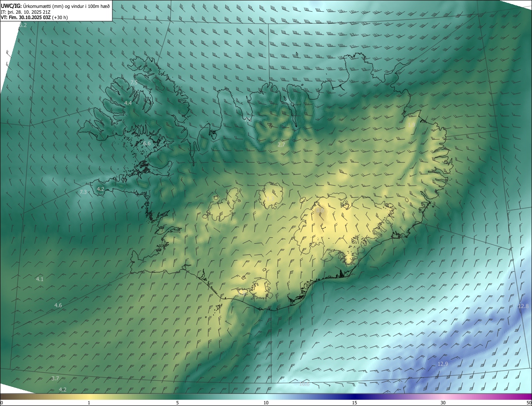Click the 4.2 label beside the 7.3 label

(101, 189)
